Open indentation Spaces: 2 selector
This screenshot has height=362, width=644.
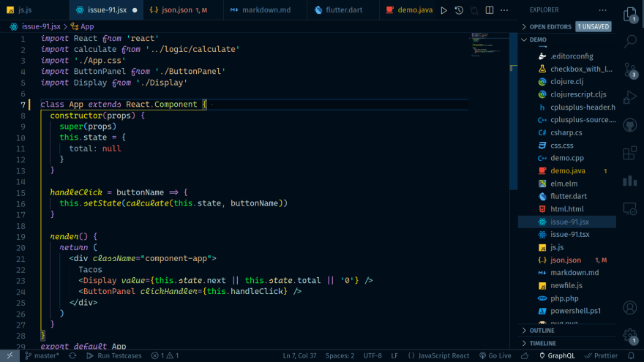click(340, 356)
